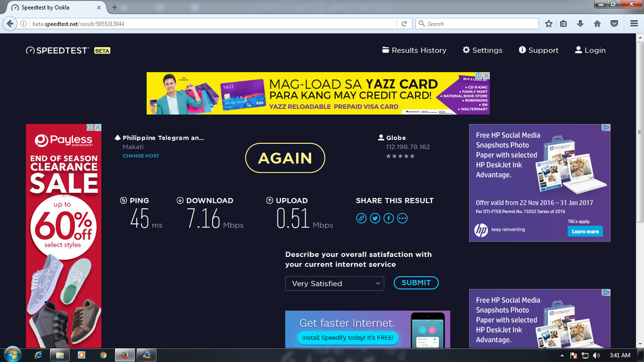Open the Downloads arrow icon
The width and height of the screenshot is (644, 362).
pyautogui.click(x=580, y=24)
